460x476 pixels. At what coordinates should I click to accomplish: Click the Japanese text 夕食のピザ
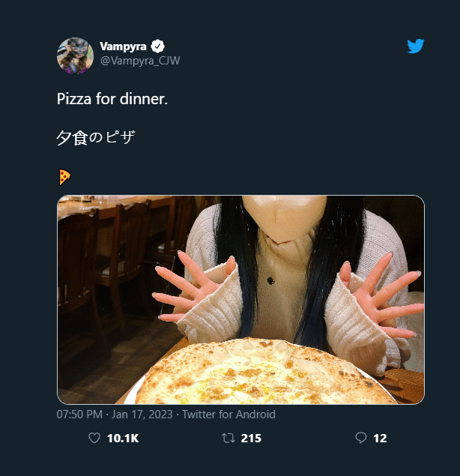(95, 138)
